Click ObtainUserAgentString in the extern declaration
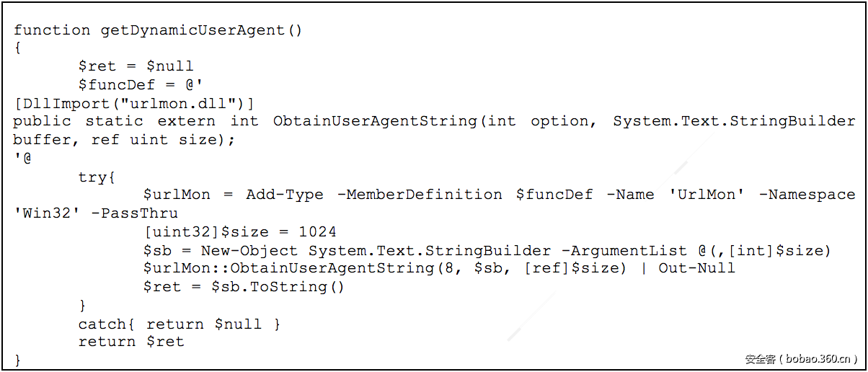Viewport: 868px width, 372px height. 375,121
